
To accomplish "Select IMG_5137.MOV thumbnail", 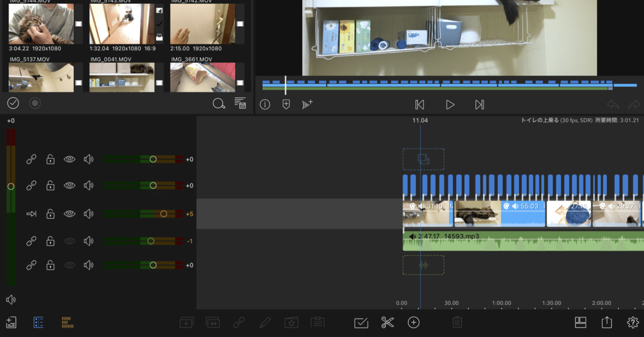I will coord(41,77).
